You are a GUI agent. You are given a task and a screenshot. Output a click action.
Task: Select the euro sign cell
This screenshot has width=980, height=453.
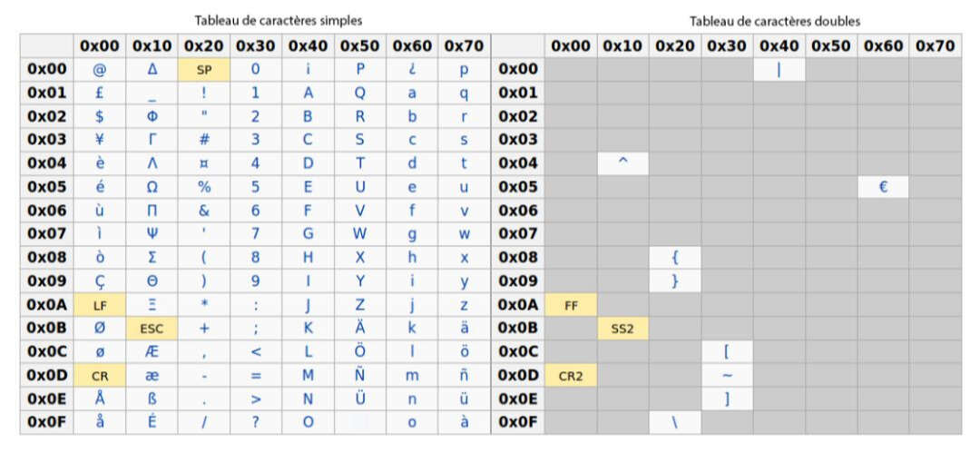coord(883,187)
